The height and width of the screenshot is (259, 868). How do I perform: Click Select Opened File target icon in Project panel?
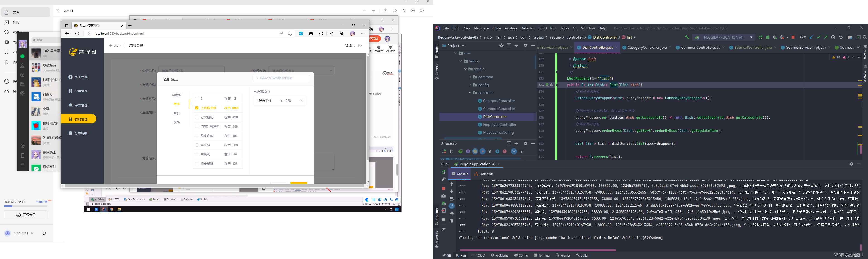pyautogui.click(x=502, y=46)
